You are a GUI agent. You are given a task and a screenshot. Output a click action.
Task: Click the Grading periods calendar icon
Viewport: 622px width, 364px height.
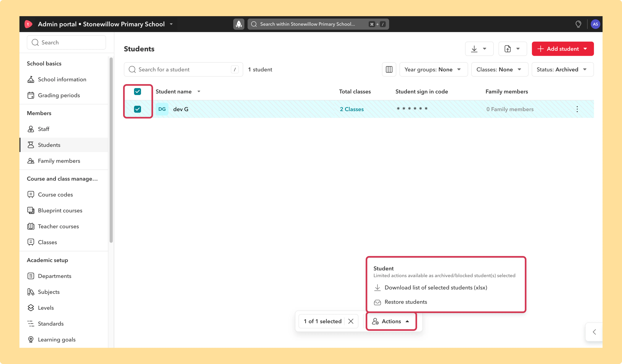tap(31, 95)
